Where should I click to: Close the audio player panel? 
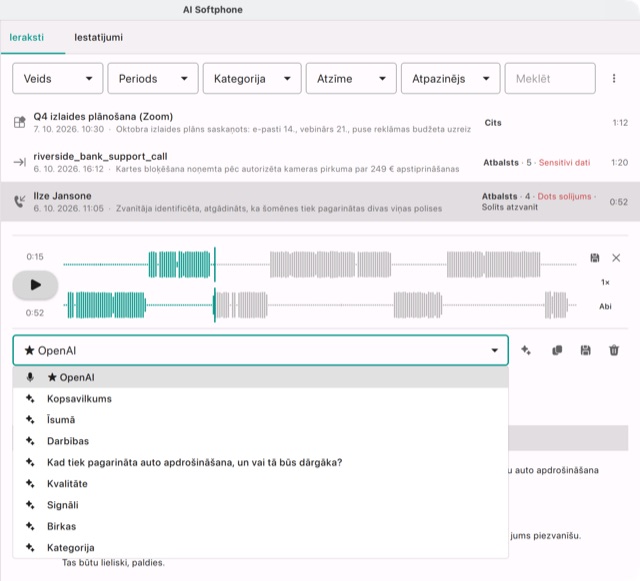[616, 258]
